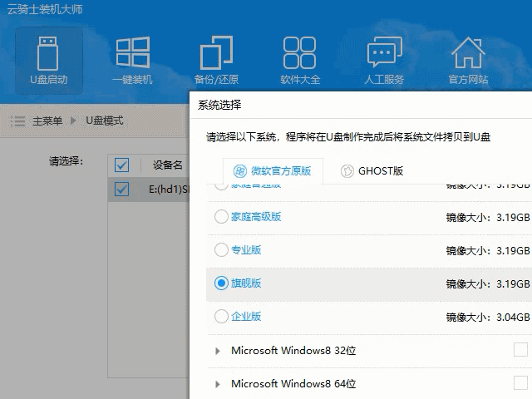The height and width of the screenshot is (399, 532).
Task: Click the 企业版 edition link
Action: [x=246, y=317]
